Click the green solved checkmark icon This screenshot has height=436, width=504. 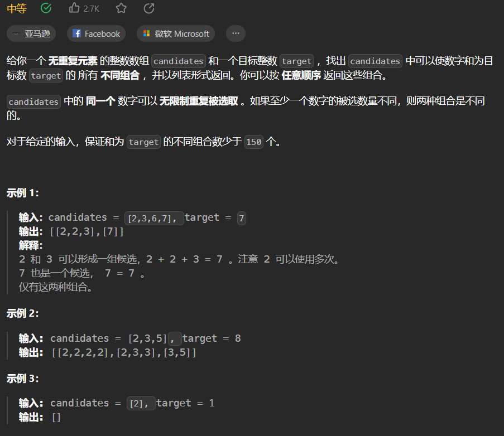46,8
